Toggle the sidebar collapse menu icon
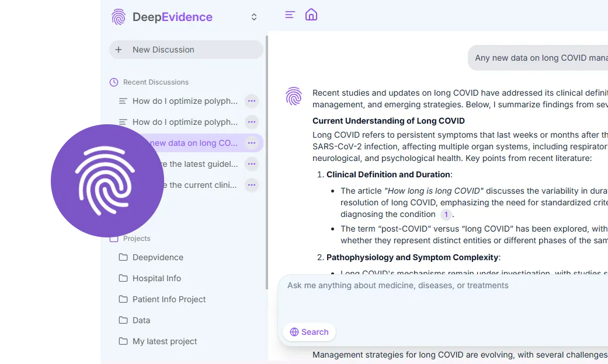This screenshot has width=608, height=364. point(290,15)
